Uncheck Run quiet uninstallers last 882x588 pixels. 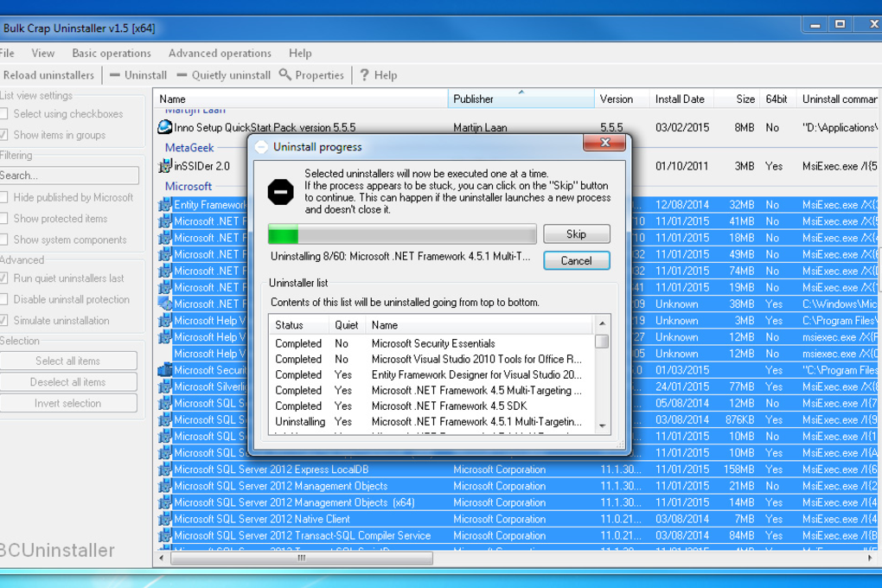click(x=4, y=278)
